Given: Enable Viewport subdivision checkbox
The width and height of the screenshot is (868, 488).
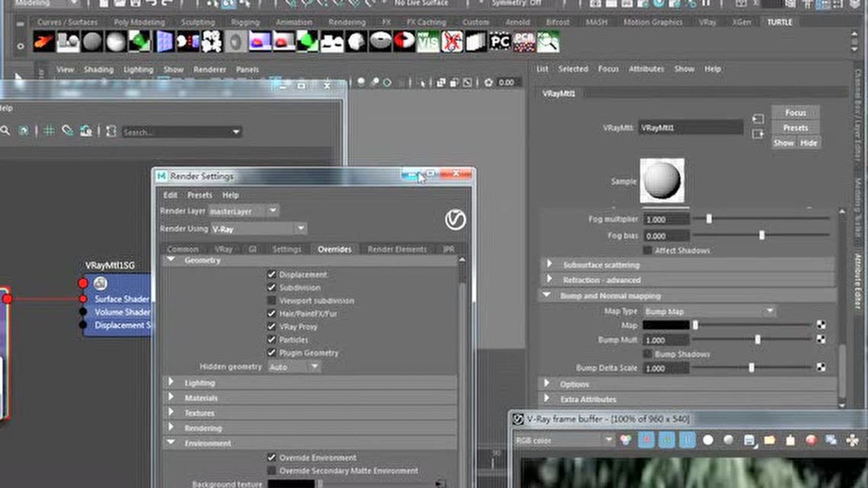Looking at the screenshot, I should point(272,300).
